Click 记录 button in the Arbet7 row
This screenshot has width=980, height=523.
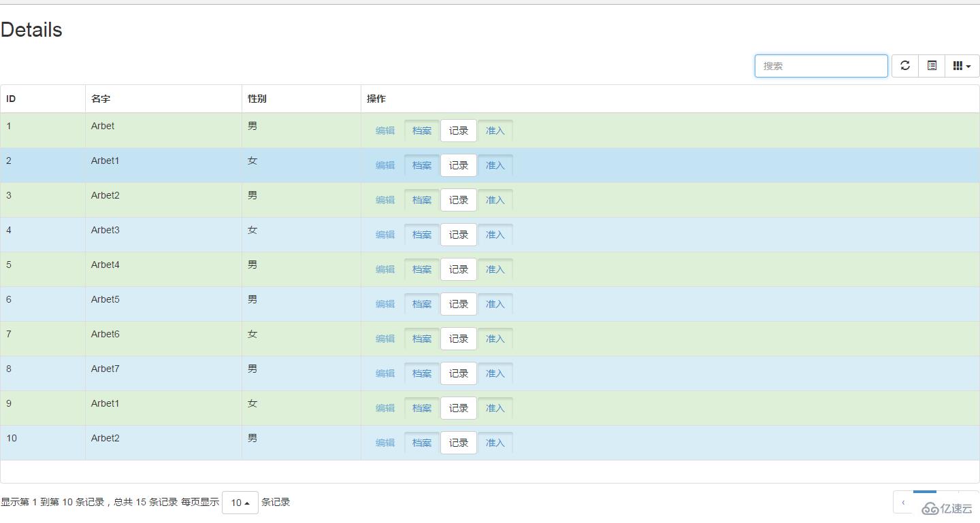459,373
